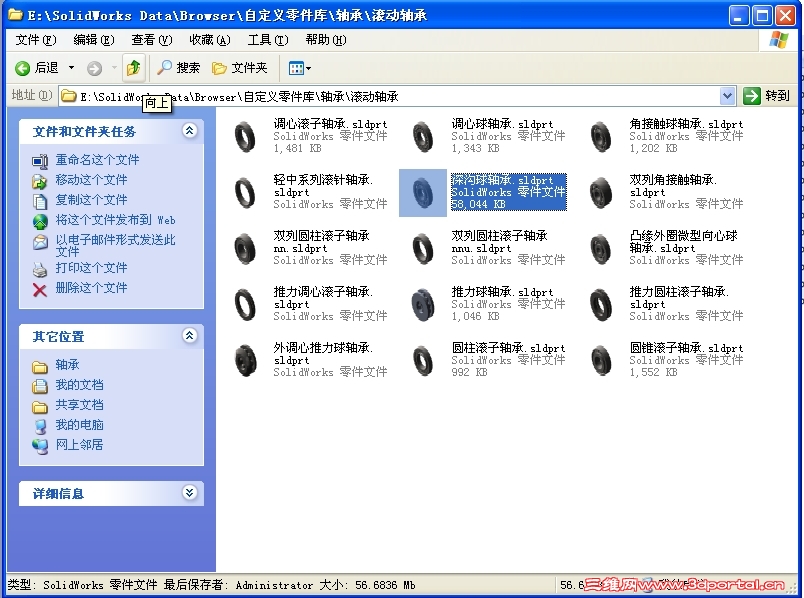Image resolution: width=804 pixels, height=598 pixels.
Task: Click file name text 圆锥滚子轴承.sldprt
Action: (687, 348)
